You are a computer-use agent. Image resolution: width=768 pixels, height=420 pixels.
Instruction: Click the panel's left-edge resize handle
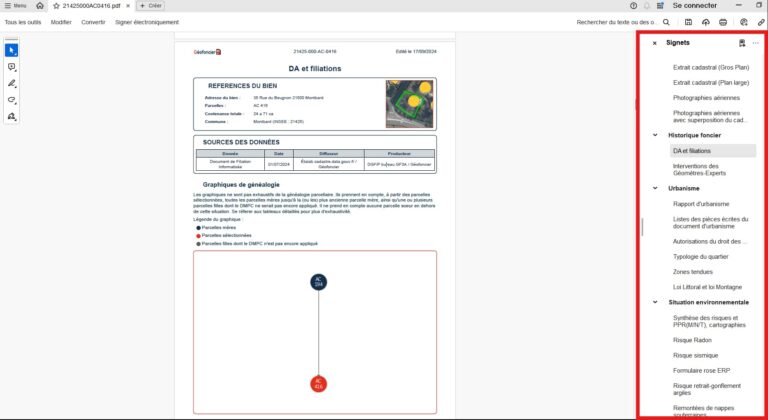tap(642, 226)
